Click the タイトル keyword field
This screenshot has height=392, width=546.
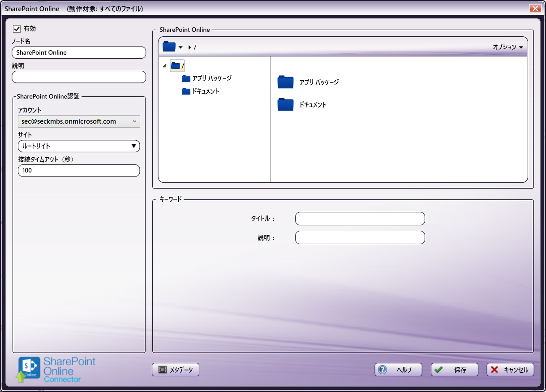pyautogui.click(x=360, y=219)
